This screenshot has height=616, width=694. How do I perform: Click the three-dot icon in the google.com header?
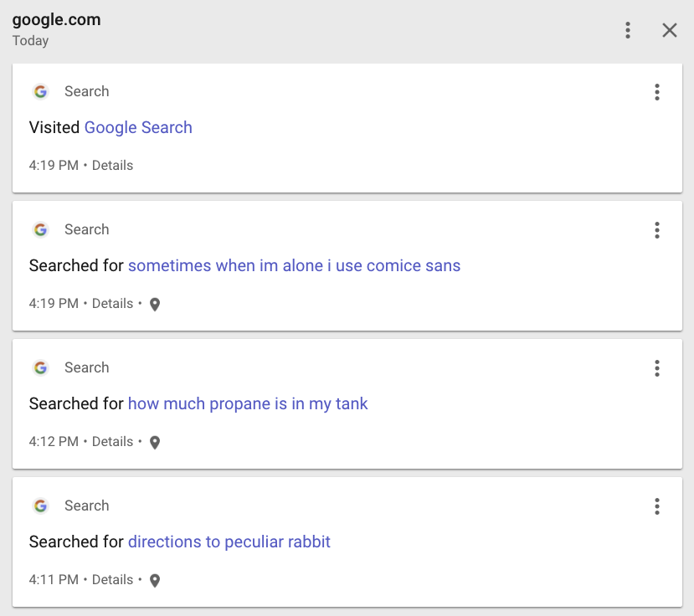click(x=628, y=30)
